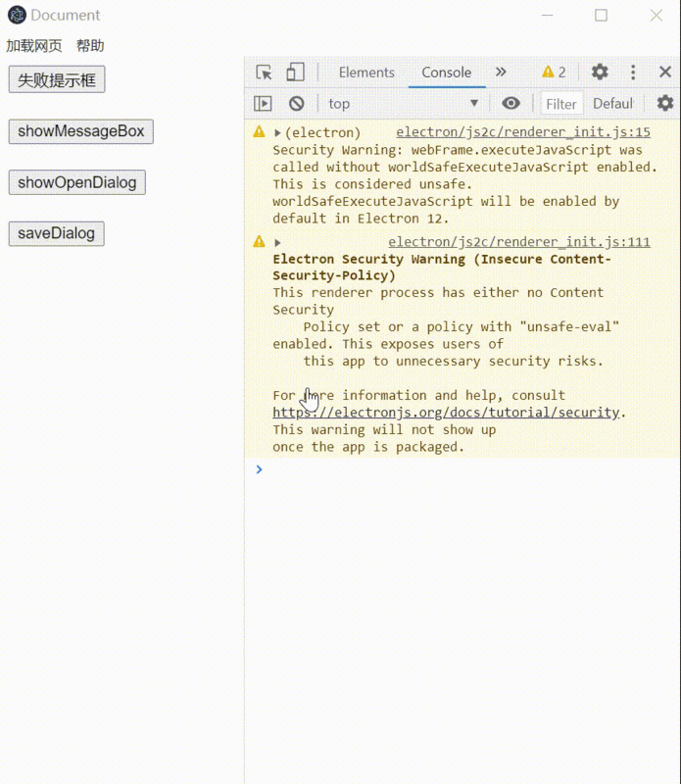Click the showOpenDialog button
The image size is (681, 784).
(x=77, y=182)
